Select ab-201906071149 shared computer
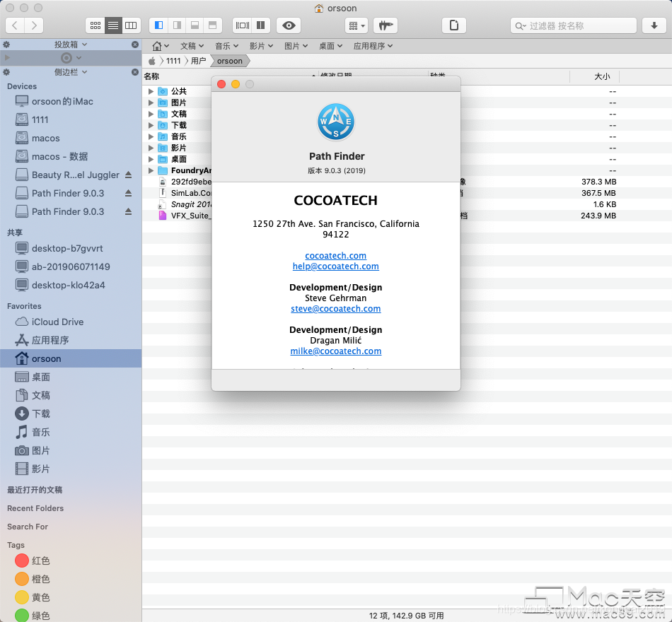The width and height of the screenshot is (672, 622). pos(71,267)
